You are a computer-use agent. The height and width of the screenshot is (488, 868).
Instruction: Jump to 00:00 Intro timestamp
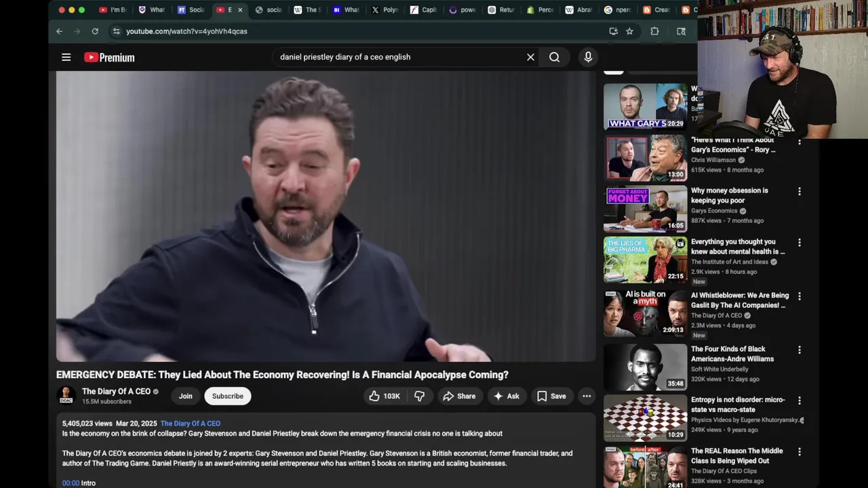click(x=71, y=483)
